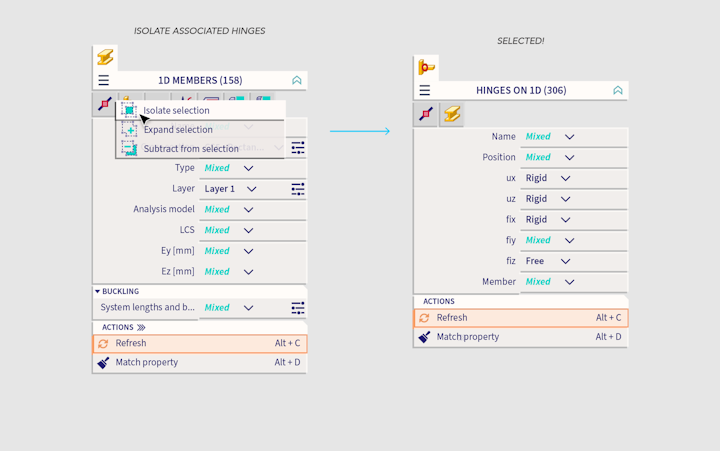The width and height of the screenshot is (720, 451).
Task: Open the Layer settings sliders icon
Action: pyautogui.click(x=297, y=188)
